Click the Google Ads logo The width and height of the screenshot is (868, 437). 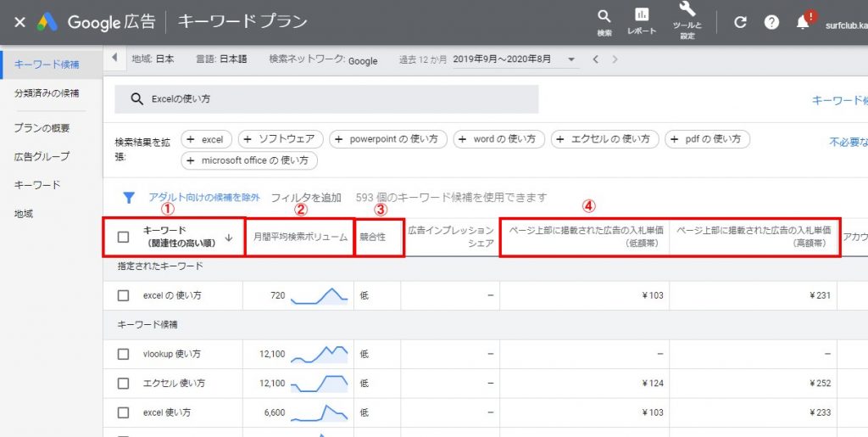47,22
